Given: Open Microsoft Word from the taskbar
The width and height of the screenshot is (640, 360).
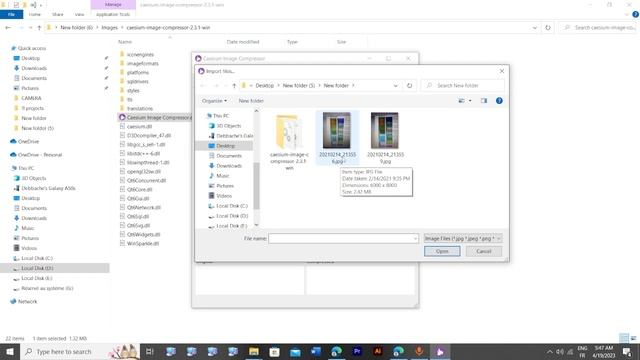Looking at the screenshot, I should pos(316,351).
